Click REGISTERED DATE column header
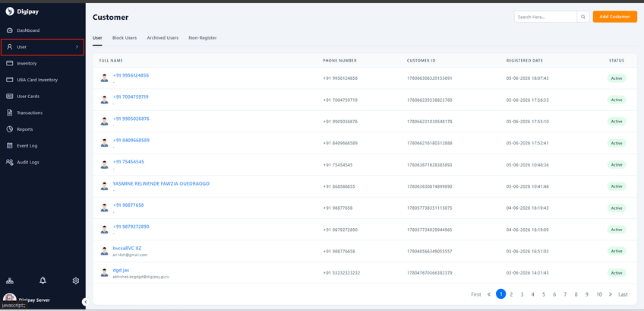The width and height of the screenshot is (644, 311). click(x=525, y=61)
